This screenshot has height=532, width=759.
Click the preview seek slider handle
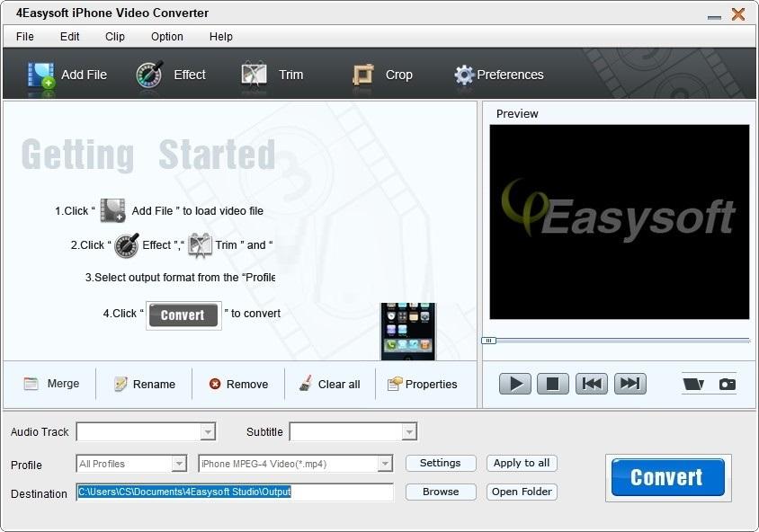pos(488,341)
